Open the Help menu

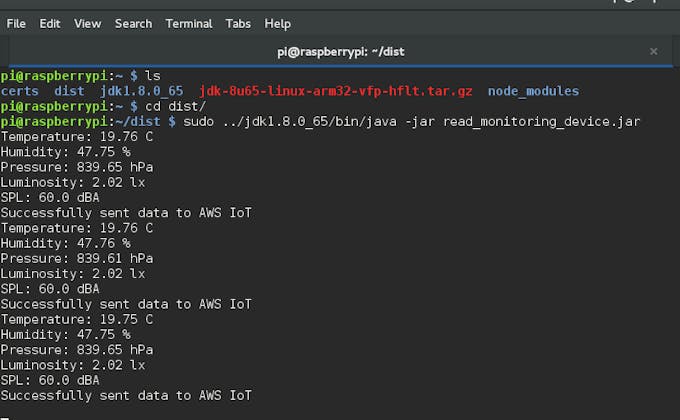[x=278, y=23]
